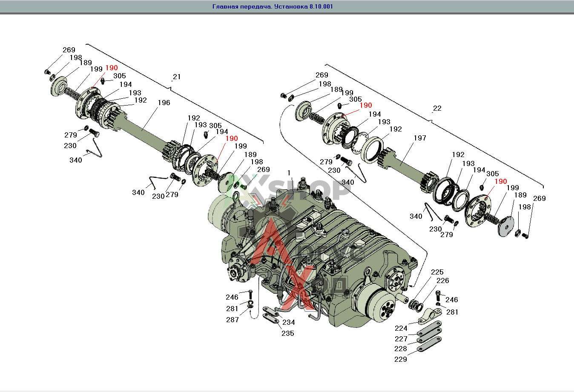
Task: Click part number 196 label
Action: (x=164, y=103)
